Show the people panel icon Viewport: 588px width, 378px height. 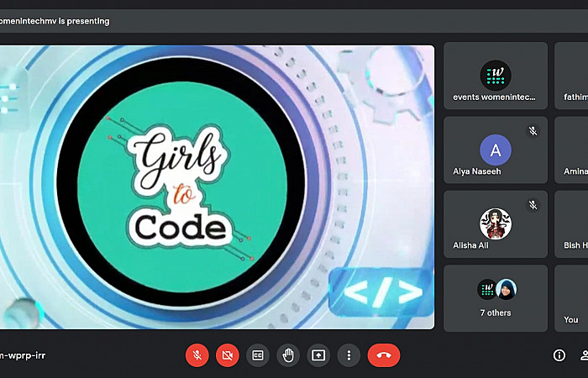583,355
